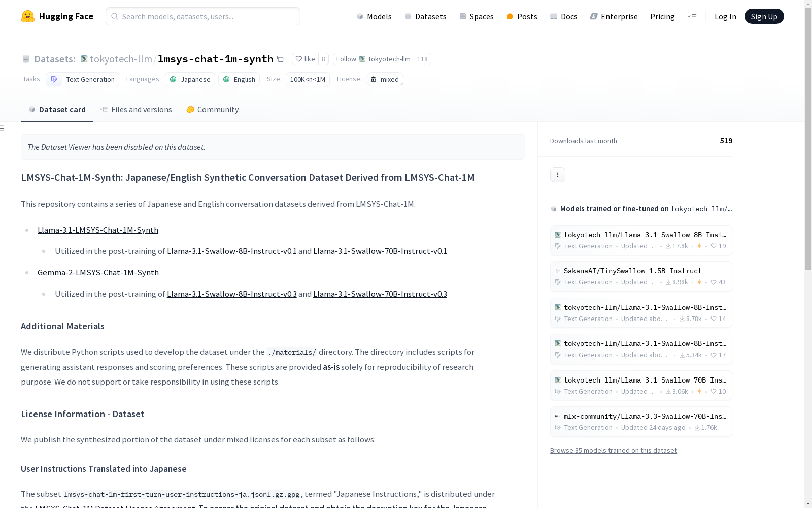812x508 pixels.
Task: Click the license icon on mixed tag
Action: click(x=374, y=79)
